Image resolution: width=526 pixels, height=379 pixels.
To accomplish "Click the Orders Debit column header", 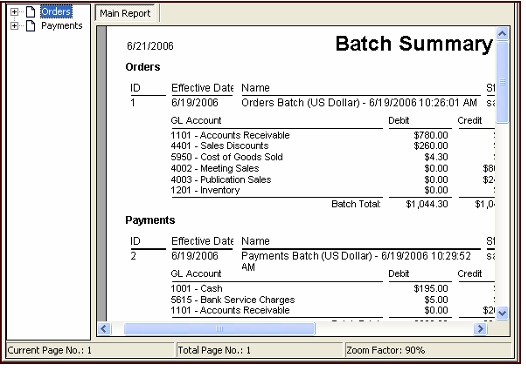I will (x=399, y=121).
